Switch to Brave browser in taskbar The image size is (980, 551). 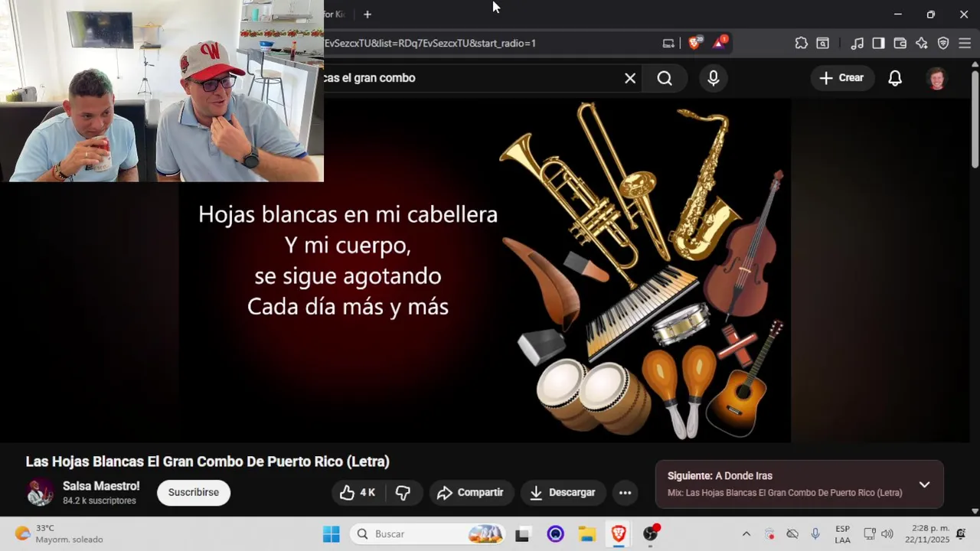click(619, 534)
